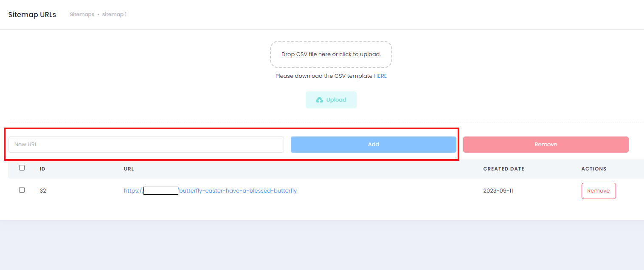
Task: Check the checkbox for row ID 32
Action: 22,190
